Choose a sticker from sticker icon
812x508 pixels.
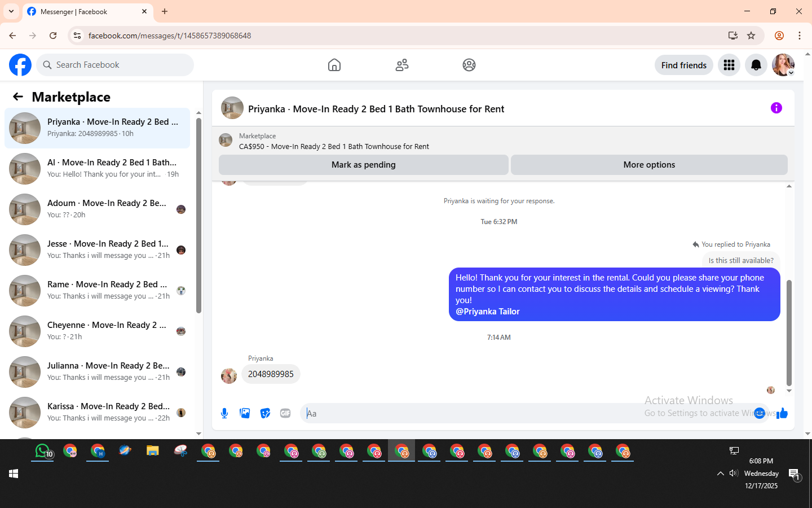point(265,413)
